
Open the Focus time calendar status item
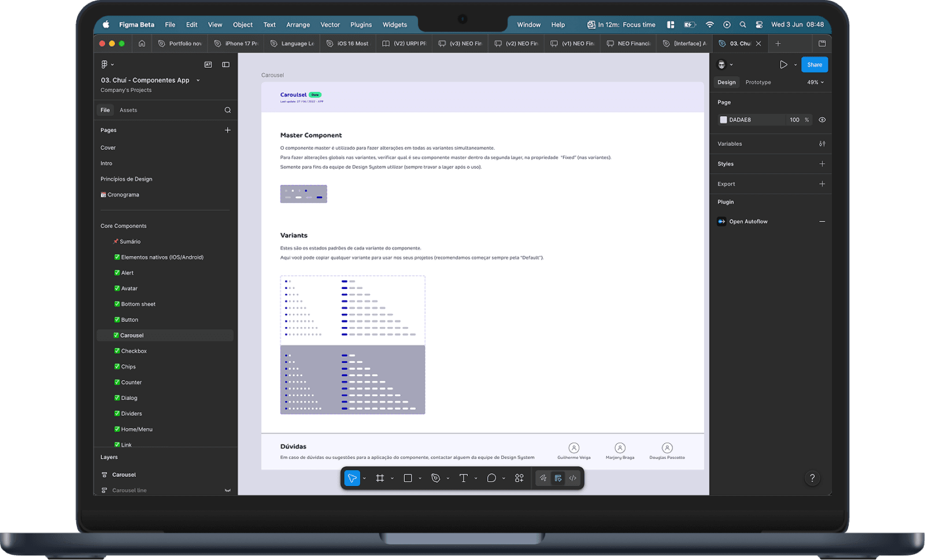621,25
